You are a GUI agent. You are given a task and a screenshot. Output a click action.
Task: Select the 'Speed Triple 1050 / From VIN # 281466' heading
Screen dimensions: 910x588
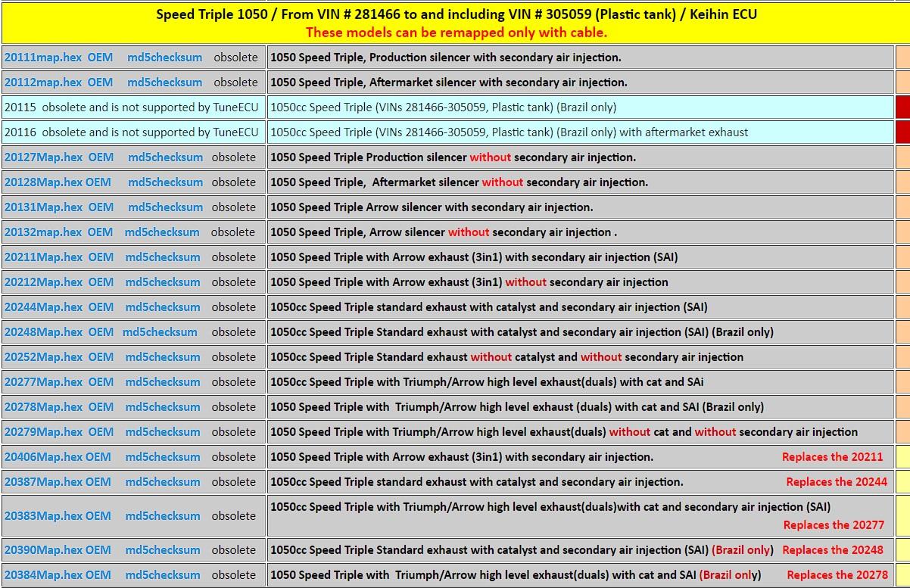click(457, 14)
